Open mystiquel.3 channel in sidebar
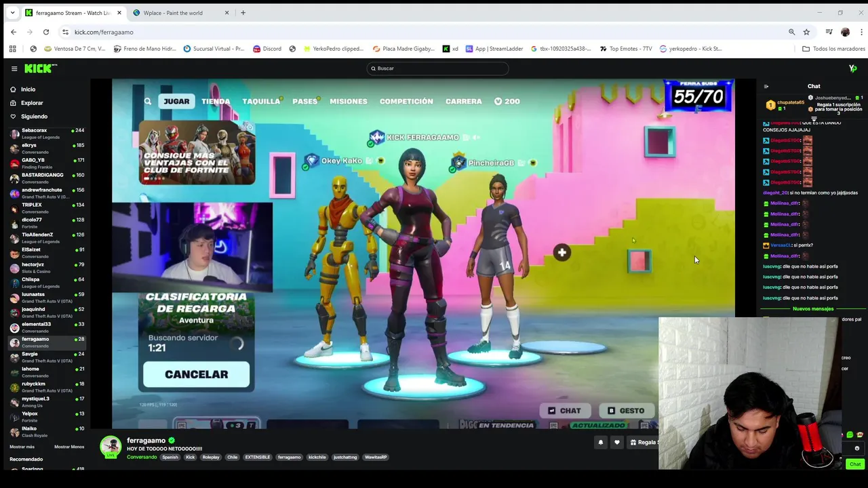This screenshot has width=868, height=488. tap(46, 401)
